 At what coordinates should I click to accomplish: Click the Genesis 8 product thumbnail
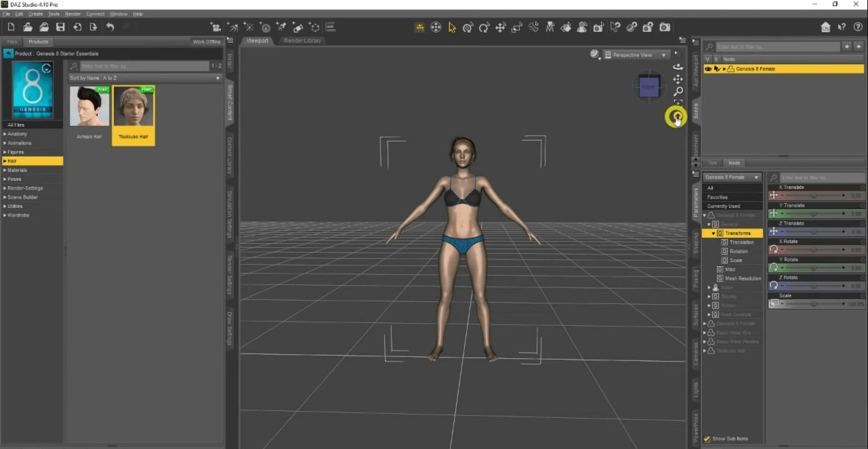click(x=33, y=90)
